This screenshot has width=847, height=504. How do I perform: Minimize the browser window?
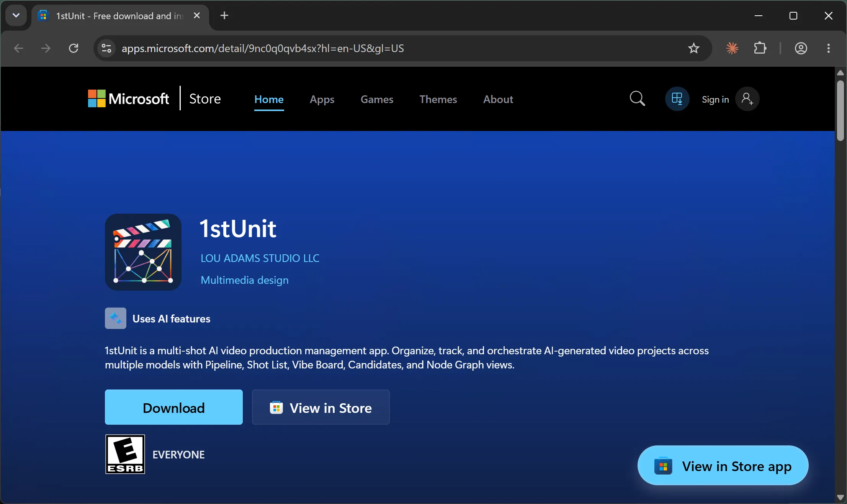[759, 16]
